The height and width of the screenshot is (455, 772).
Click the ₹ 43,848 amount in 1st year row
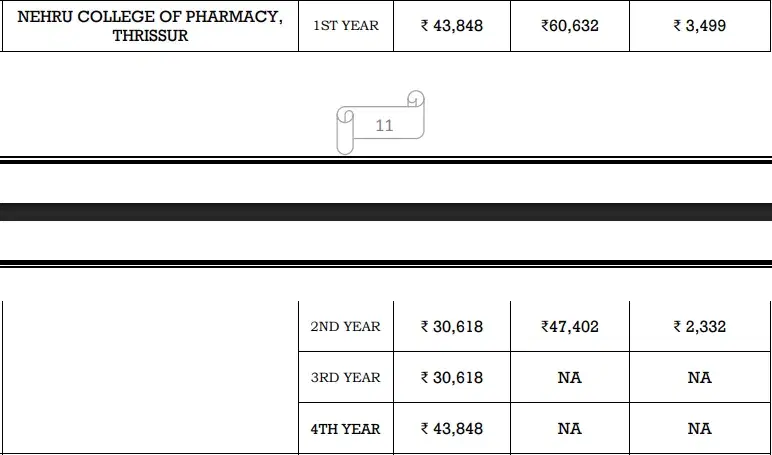click(x=452, y=26)
